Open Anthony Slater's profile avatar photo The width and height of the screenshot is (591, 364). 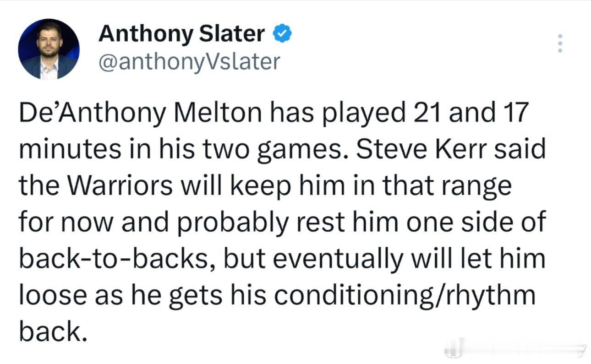[49, 49]
